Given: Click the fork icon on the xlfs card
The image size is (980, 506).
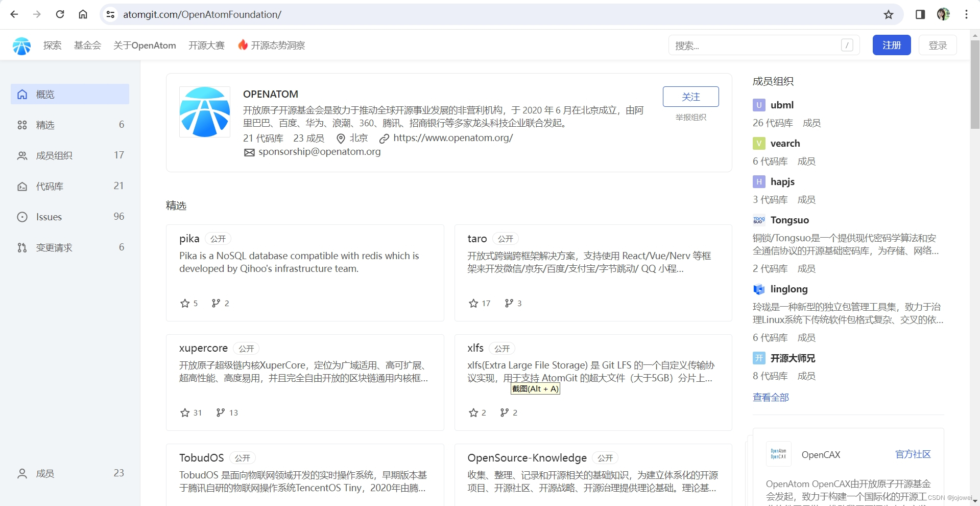Looking at the screenshot, I should (x=505, y=412).
